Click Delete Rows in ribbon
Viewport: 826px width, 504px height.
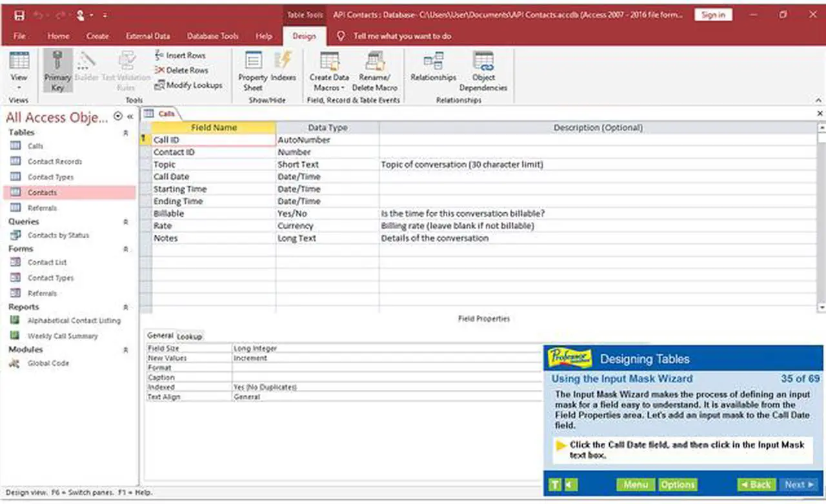181,70
